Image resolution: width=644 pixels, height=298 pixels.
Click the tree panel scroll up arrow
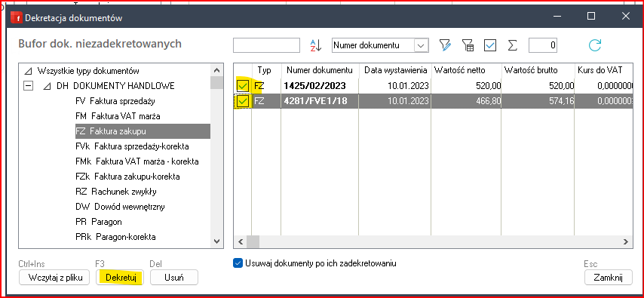coord(217,71)
